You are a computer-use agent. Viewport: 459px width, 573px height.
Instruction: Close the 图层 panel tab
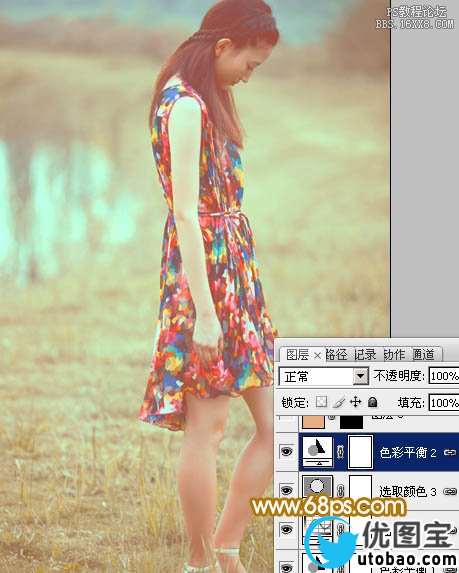317,355
